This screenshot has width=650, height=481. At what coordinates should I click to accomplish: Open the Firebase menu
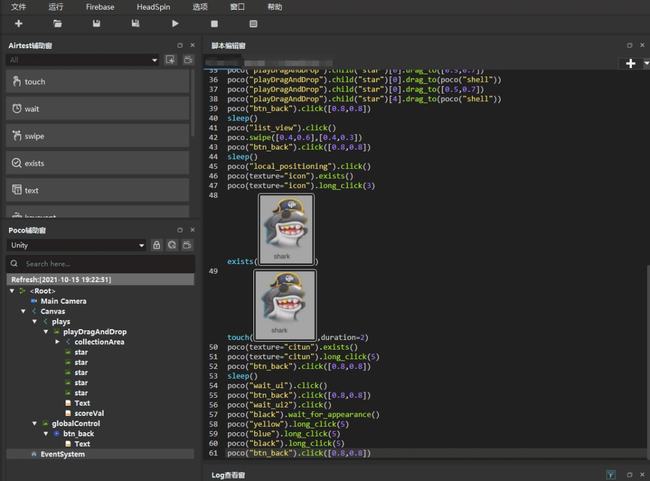tap(100, 7)
